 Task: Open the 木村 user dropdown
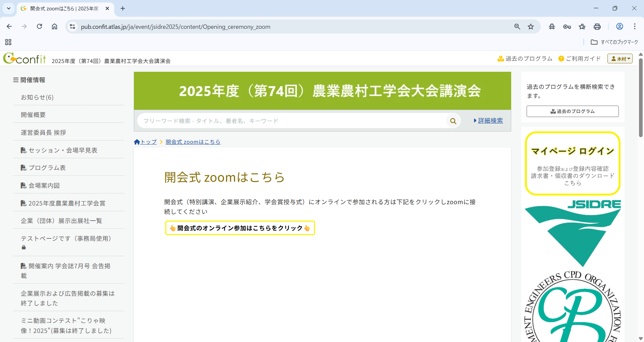[x=620, y=59]
